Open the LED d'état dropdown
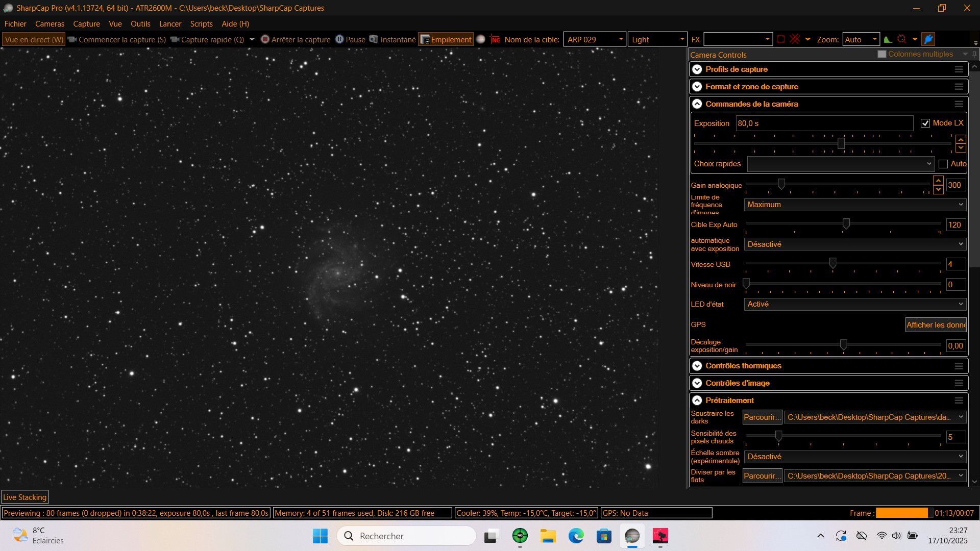 click(x=855, y=304)
